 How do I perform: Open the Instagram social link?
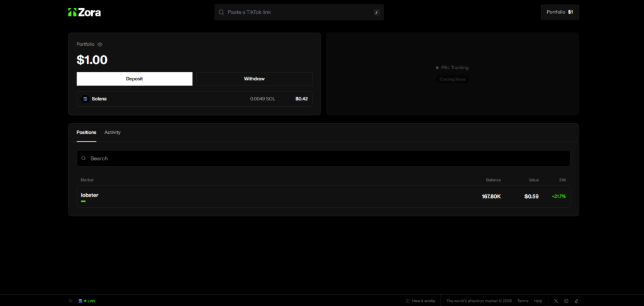(x=566, y=301)
